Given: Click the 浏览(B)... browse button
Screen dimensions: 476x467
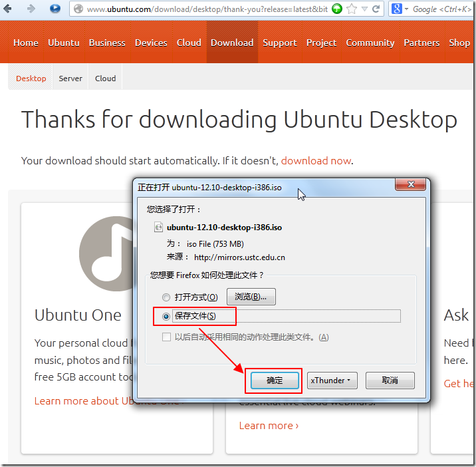Looking at the screenshot, I should click(251, 297).
